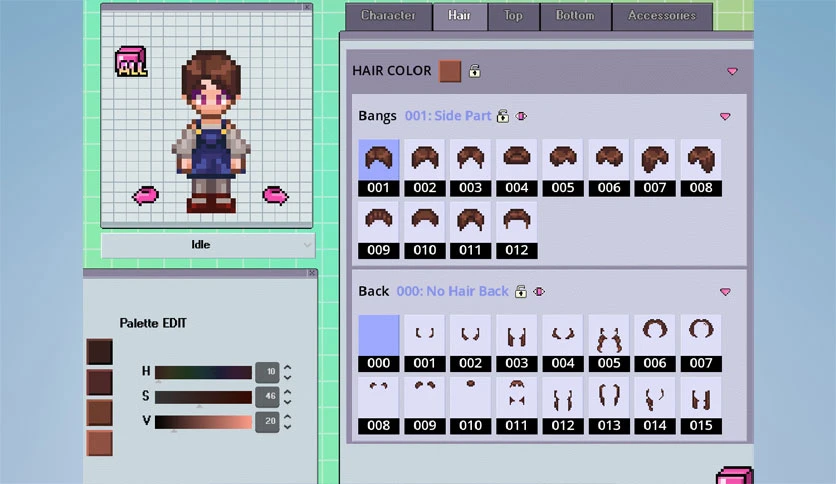Increase the H value stepper
Image resolution: width=836 pixels, height=484 pixels.
pyautogui.click(x=287, y=367)
